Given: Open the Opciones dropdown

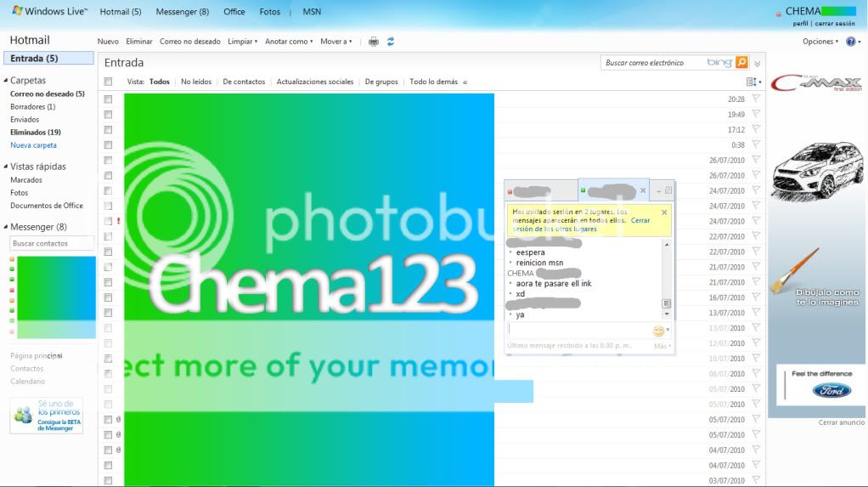Looking at the screenshot, I should [x=820, y=42].
